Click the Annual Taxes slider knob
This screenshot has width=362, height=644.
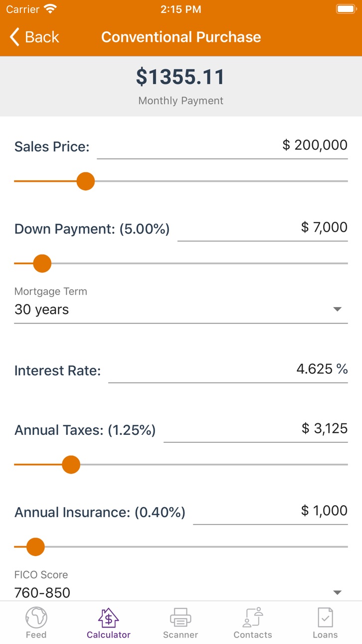71,464
